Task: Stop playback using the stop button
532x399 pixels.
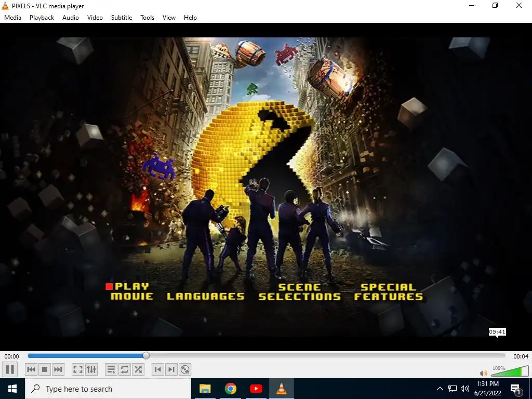Action: click(x=45, y=369)
